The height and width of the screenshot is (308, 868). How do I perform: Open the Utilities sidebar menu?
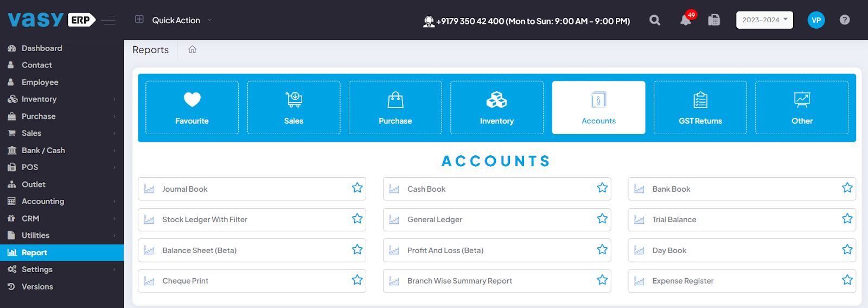(x=62, y=235)
